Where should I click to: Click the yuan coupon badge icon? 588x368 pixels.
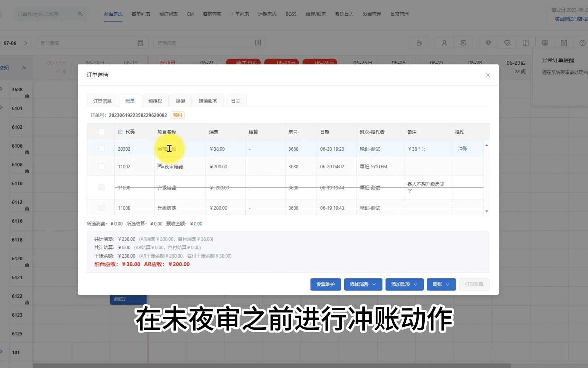463,43
